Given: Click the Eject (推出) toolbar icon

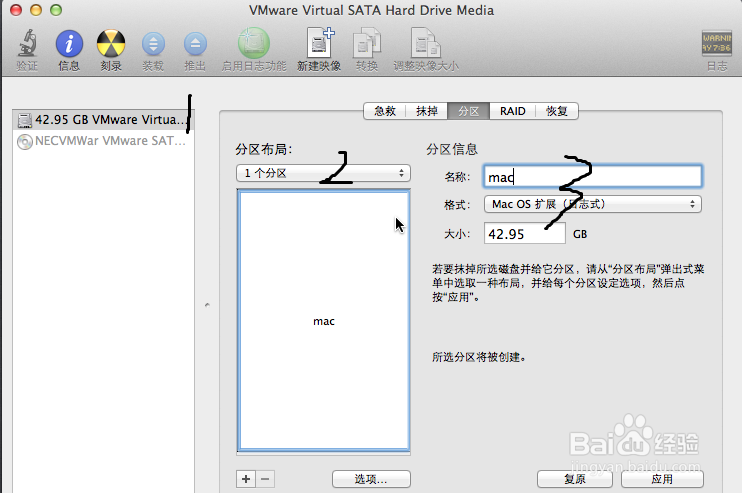Looking at the screenshot, I should pos(195,44).
